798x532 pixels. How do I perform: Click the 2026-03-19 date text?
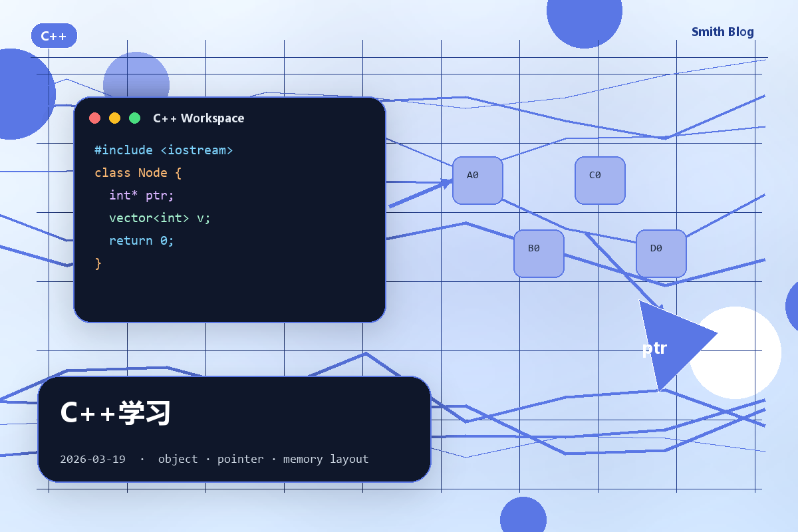[92, 459]
